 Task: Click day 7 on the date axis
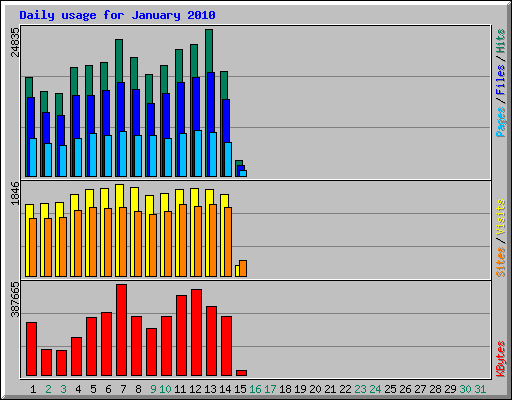[x=123, y=389]
